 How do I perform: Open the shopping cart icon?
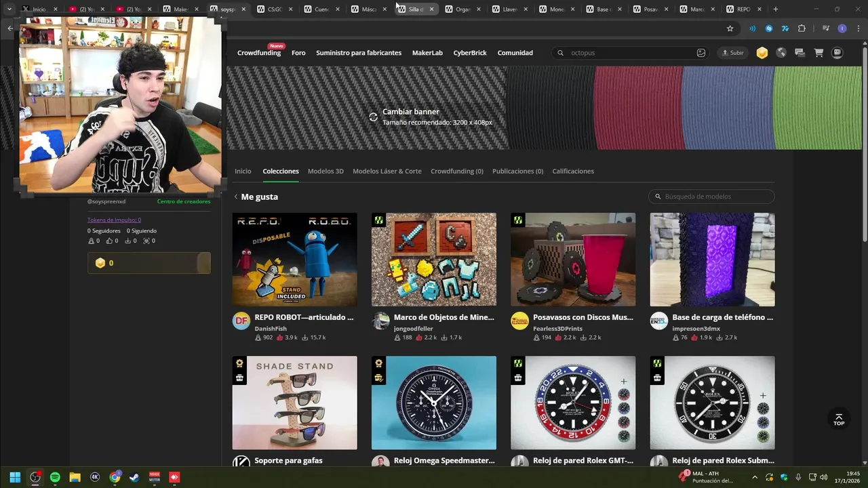(x=818, y=53)
